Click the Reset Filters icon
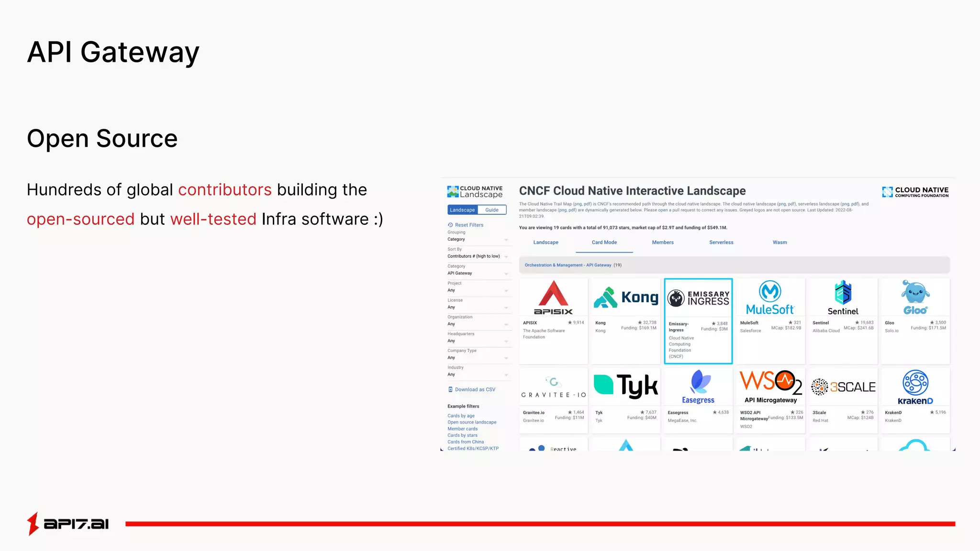Screen dimensions: 980x551 pos(450,225)
